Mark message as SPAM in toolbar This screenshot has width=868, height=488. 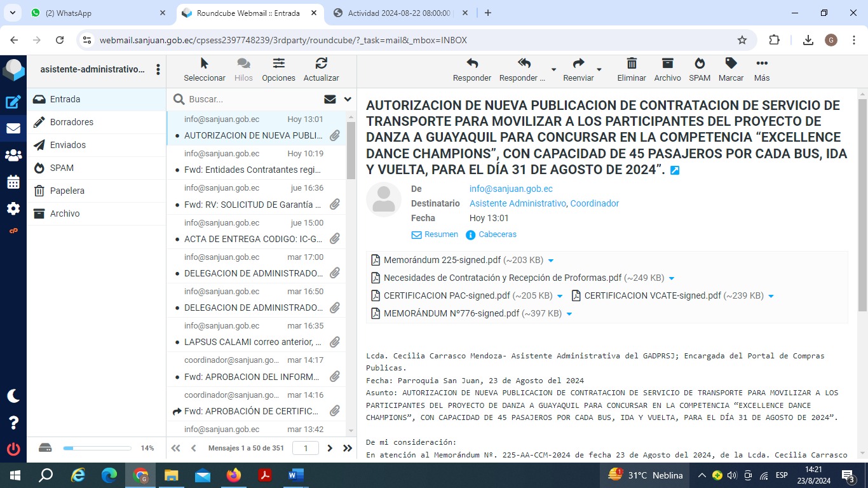tap(699, 69)
